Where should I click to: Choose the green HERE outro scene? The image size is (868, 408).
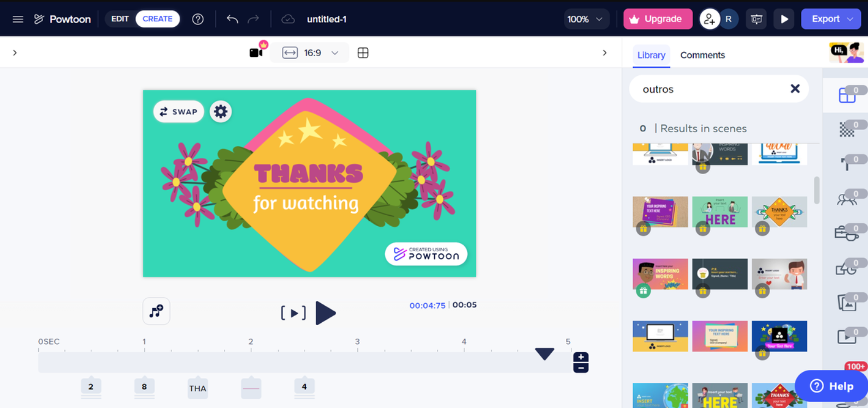point(720,212)
